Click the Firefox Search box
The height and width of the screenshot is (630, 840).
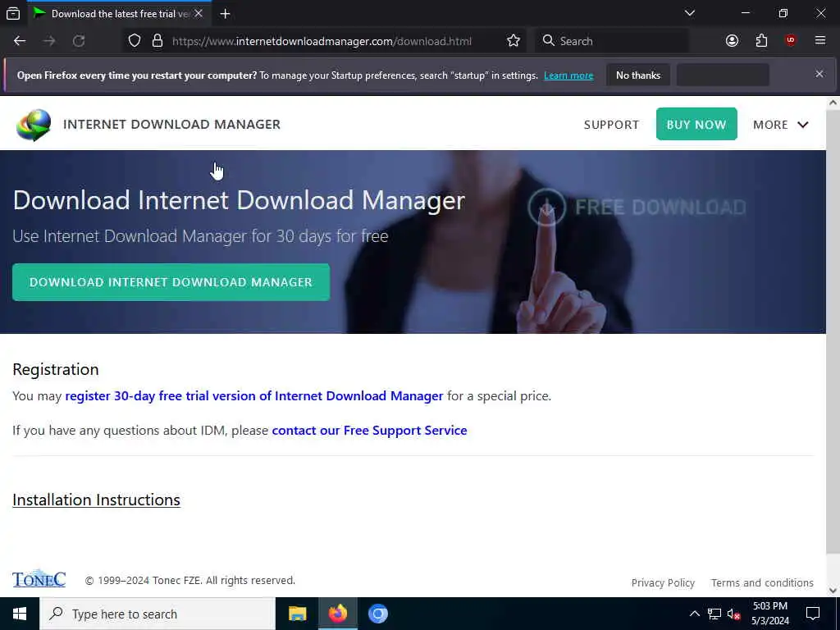point(612,41)
